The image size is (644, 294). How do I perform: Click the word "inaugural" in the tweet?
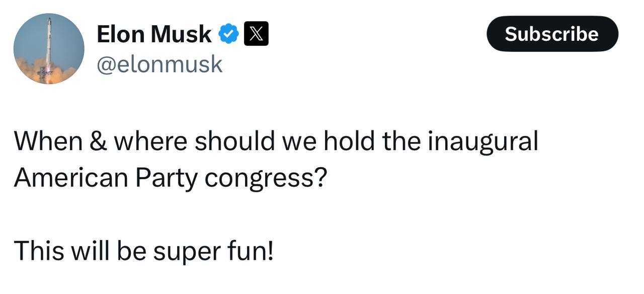[x=483, y=140]
